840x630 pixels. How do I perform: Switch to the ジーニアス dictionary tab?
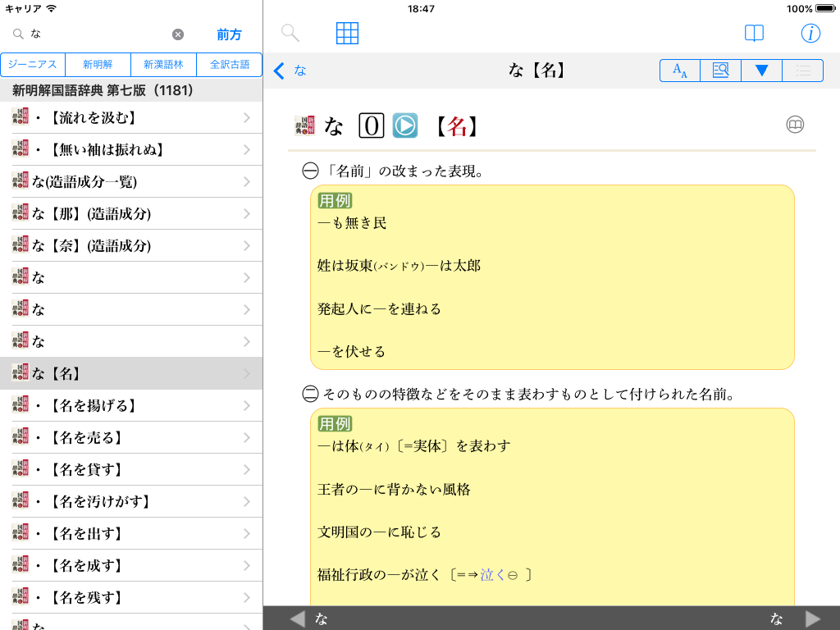click(33, 64)
